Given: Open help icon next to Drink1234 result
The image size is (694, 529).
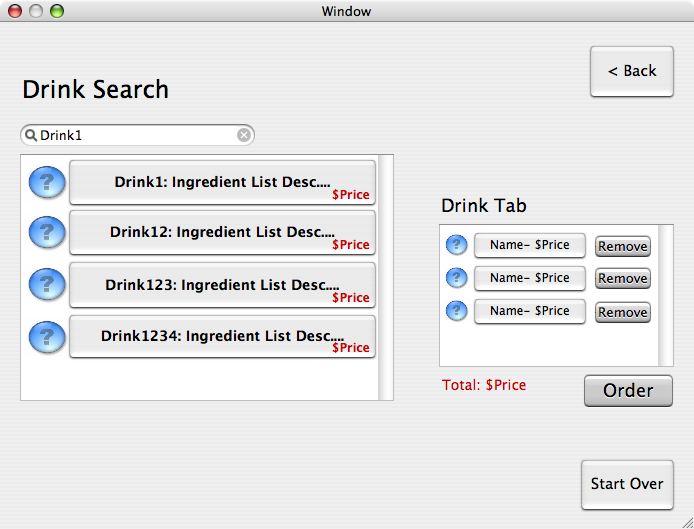Looking at the screenshot, I should click(x=47, y=336).
